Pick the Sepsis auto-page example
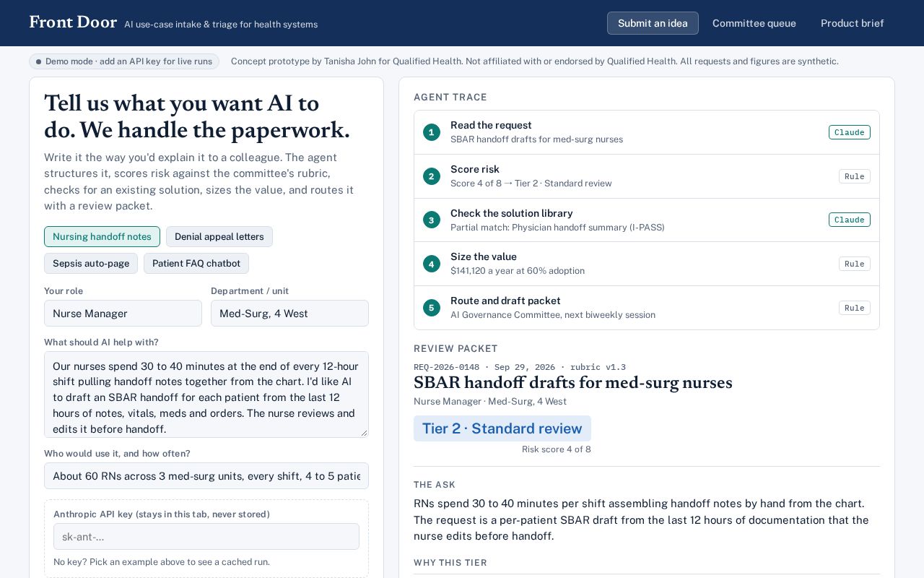The image size is (924, 578). [91, 263]
